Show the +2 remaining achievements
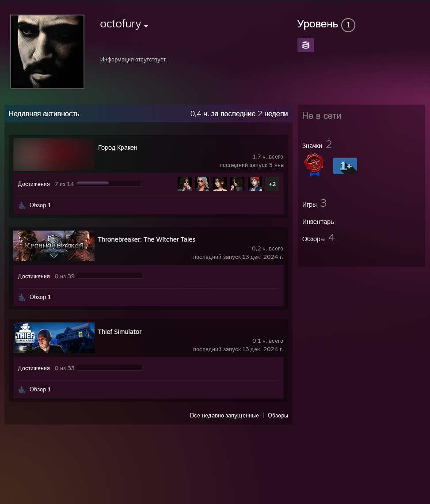430x504 pixels. click(x=272, y=184)
